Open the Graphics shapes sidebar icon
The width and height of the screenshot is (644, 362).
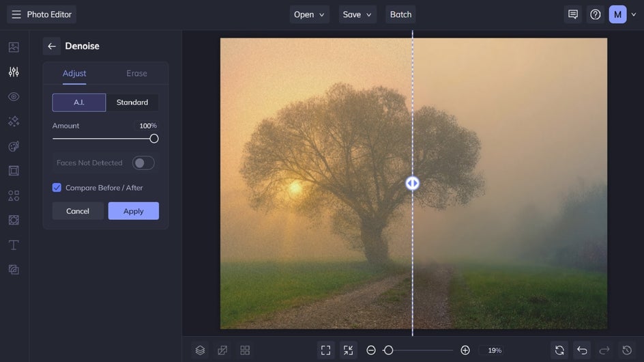14,195
